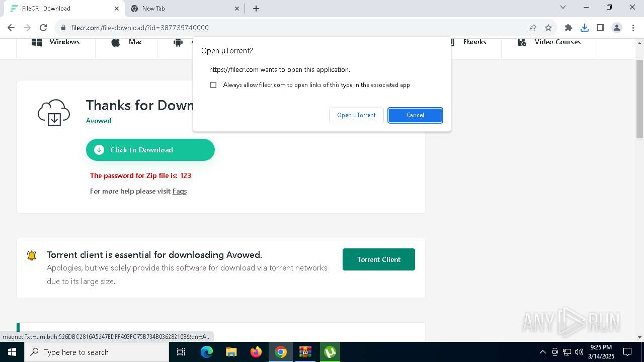Screen dimensions: 644x362
Task: Launch Firefox from the taskbar
Action: click(x=256, y=352)
